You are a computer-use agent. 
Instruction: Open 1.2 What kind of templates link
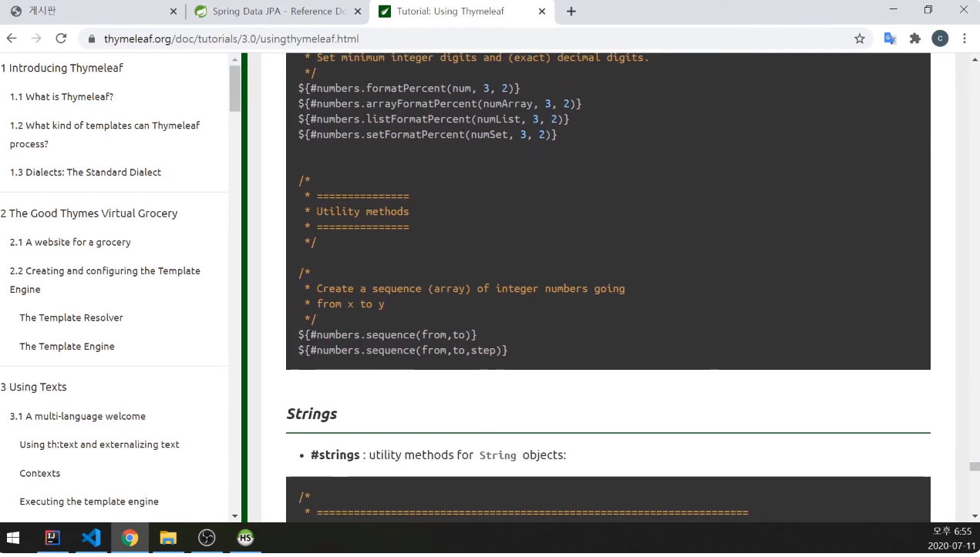(x=105, y=134)
